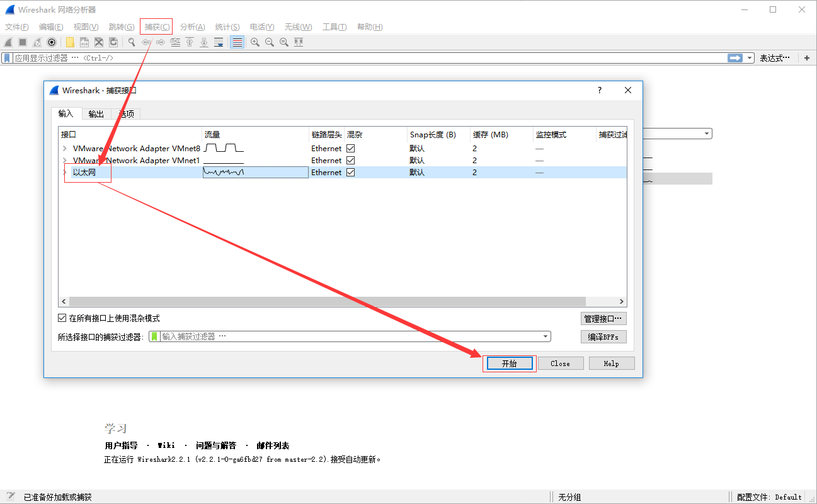
Task: Click the 流量 column header
Action: 255,134
